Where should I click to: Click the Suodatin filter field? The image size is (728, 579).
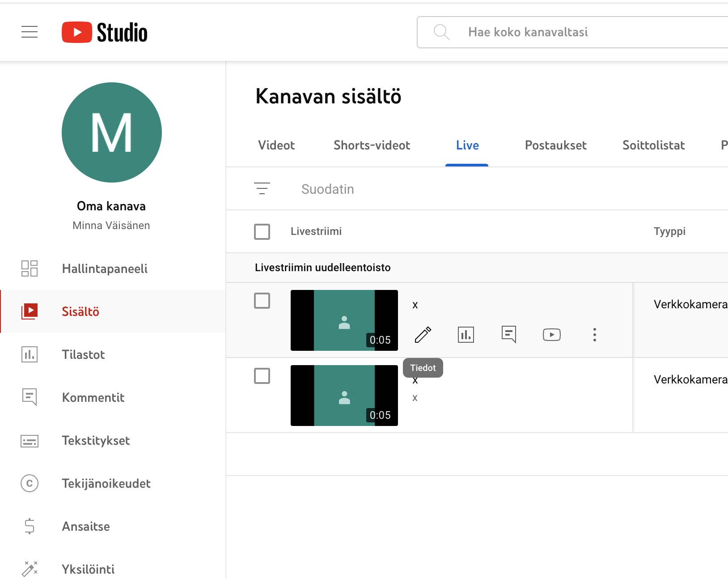tap(402, 189)
